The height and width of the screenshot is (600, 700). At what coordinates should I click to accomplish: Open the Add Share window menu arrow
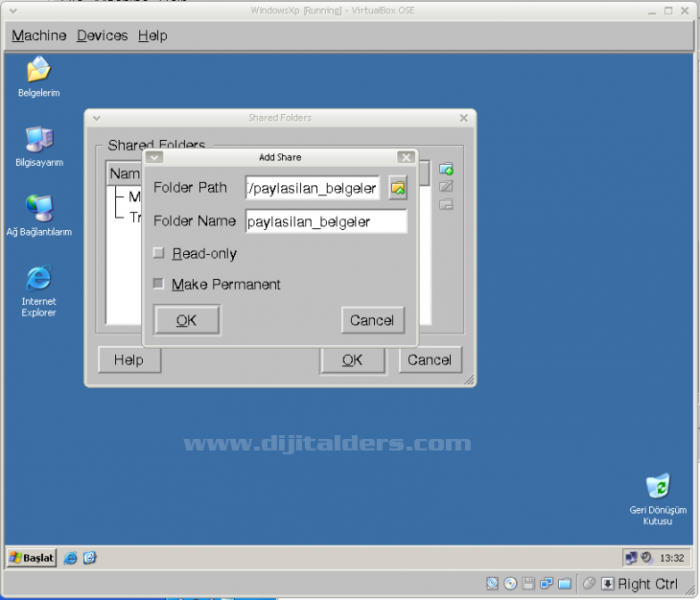pos(154,157)
